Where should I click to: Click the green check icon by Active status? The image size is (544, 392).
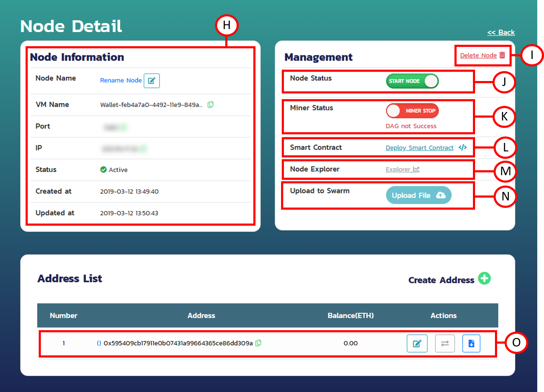coord(103,170)
